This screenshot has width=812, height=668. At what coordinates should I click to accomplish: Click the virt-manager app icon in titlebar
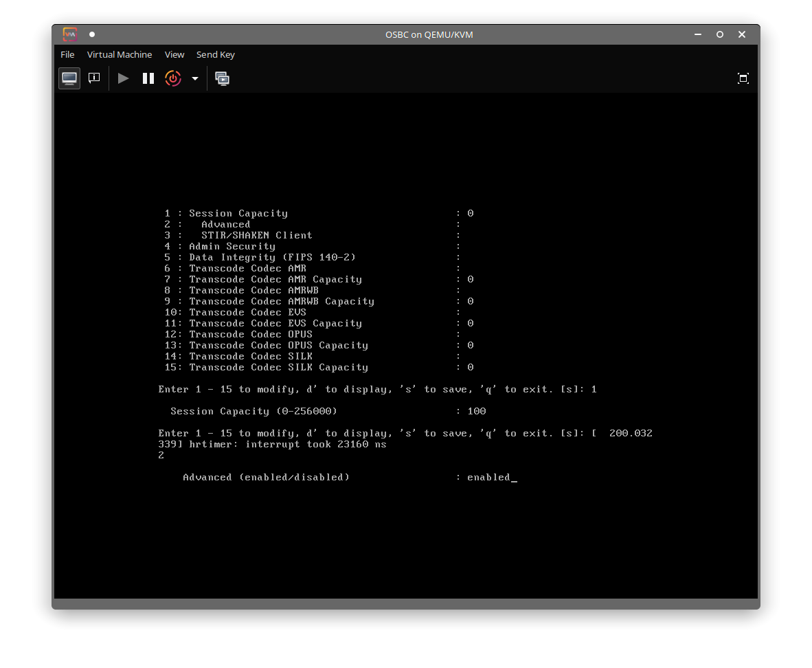70,34
